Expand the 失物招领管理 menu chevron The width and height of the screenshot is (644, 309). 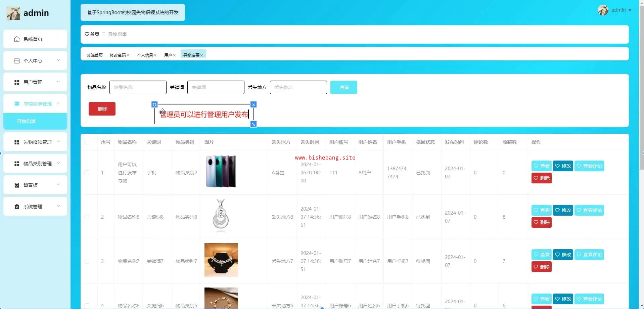click(58, 142)
